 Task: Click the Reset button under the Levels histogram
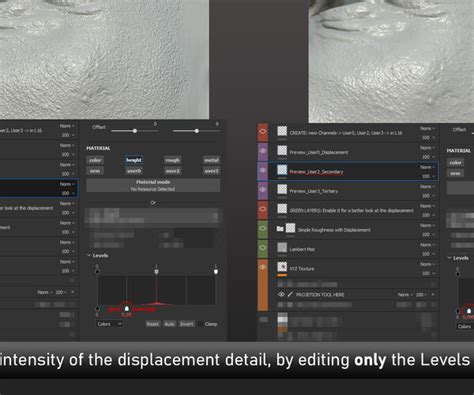tap(153, 324)
